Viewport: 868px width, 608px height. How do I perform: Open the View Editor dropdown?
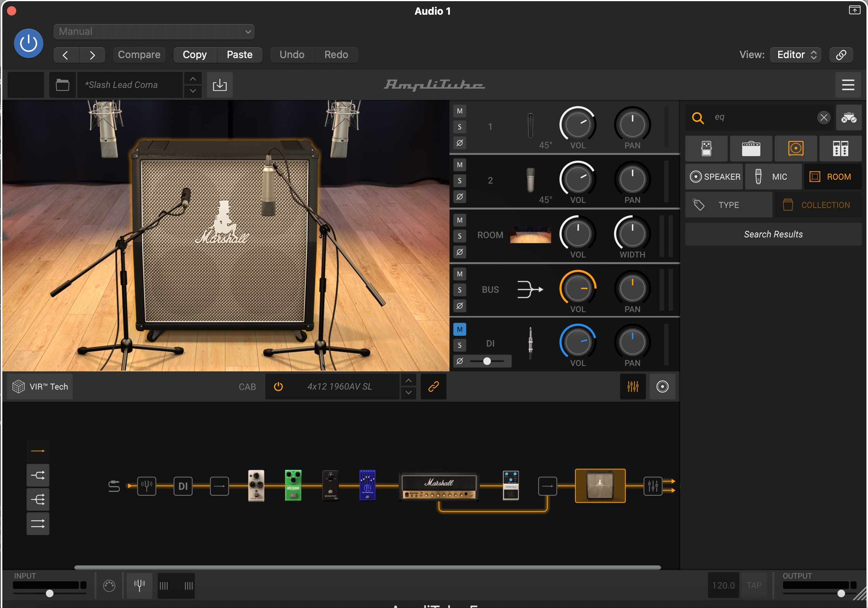tap(796, 55)
